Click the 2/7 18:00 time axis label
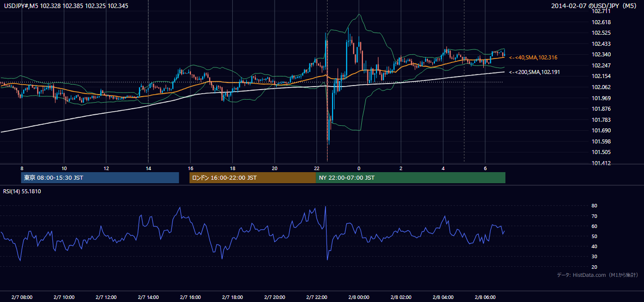The width and height of the screenshot is (644, 302). (x=232, y=297)
